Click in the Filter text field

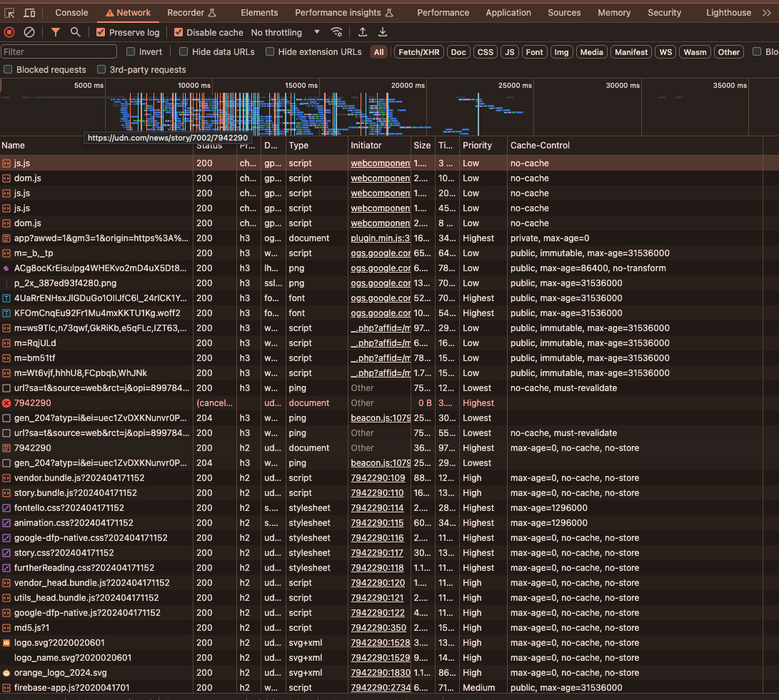(x=59, y=52)
